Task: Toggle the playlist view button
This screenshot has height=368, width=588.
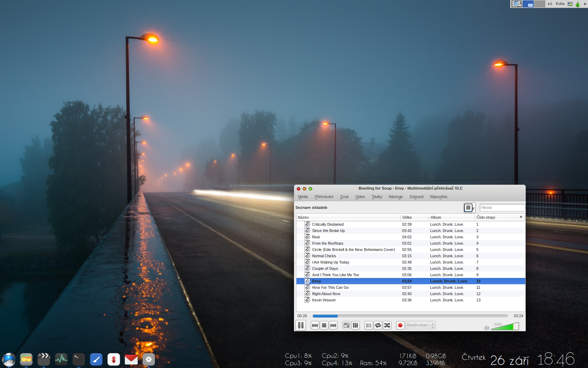Action: [x=369, y=325]
